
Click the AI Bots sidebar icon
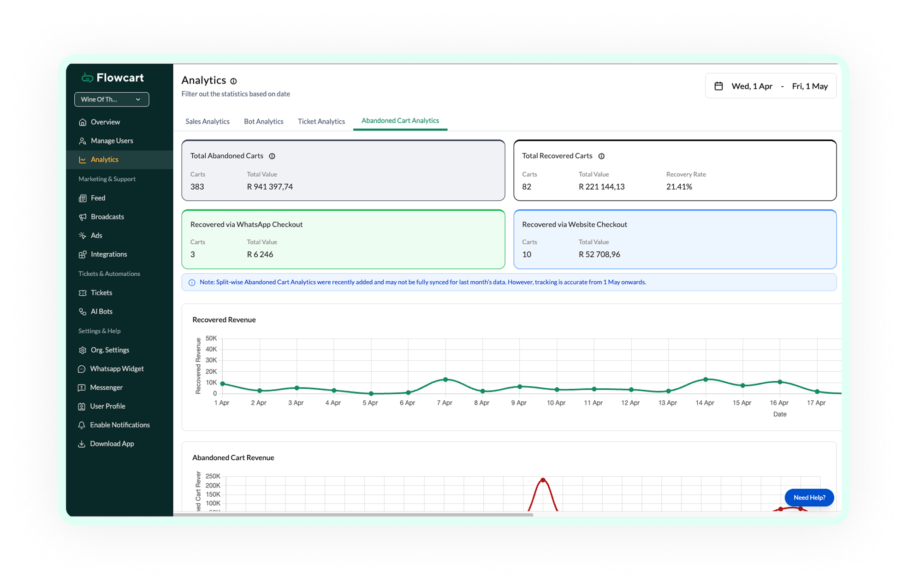pos(83,312)
